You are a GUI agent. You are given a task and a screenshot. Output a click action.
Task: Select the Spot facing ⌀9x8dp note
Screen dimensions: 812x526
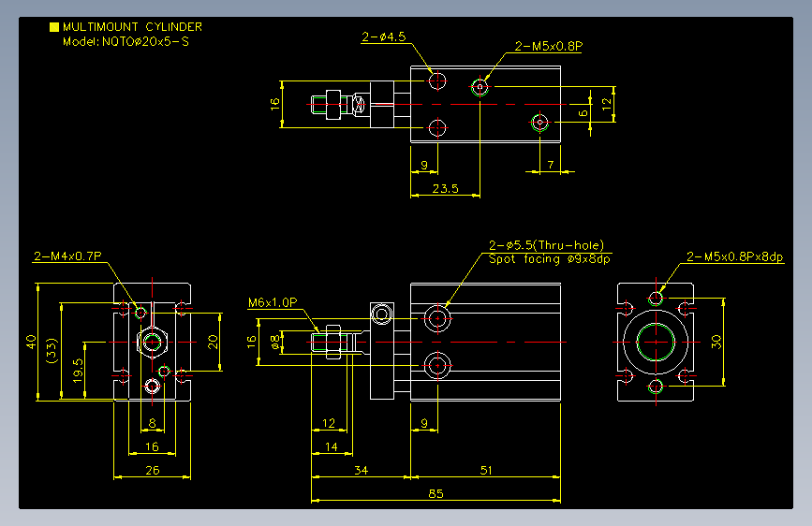tap(550, 259)
